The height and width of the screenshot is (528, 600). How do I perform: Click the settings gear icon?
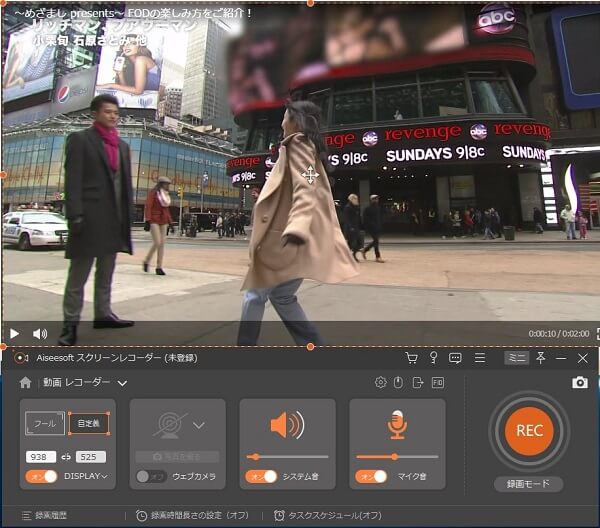coord(380,382)
